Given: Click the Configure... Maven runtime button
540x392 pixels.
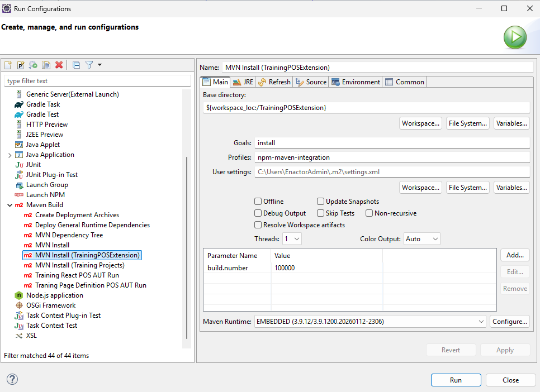Looking at the screenshot, I should click(509, 322).
